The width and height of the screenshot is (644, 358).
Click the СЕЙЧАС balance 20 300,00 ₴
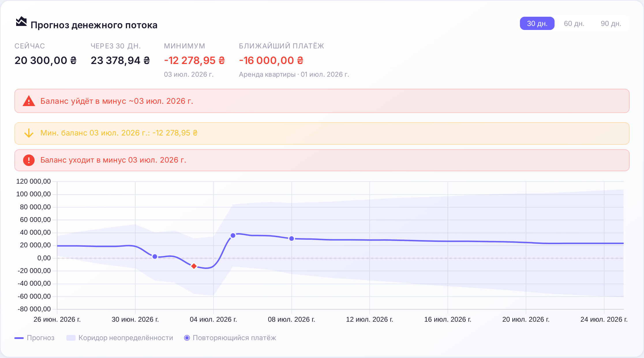click(x=46, y=61)
